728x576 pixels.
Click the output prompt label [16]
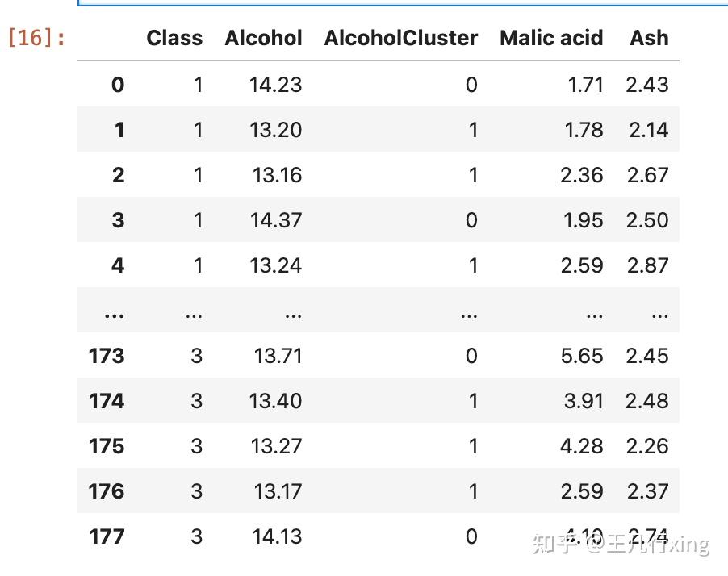pyautogui.click(x=36, y=38)
